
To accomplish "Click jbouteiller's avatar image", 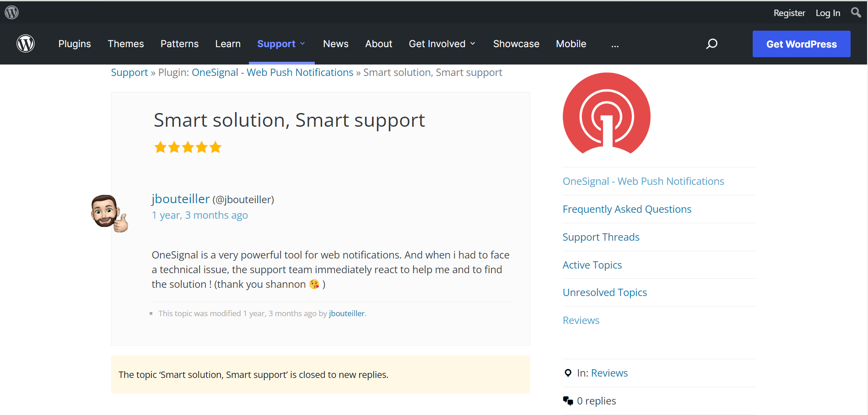I will pyautogui.click(x=109, y=213).
